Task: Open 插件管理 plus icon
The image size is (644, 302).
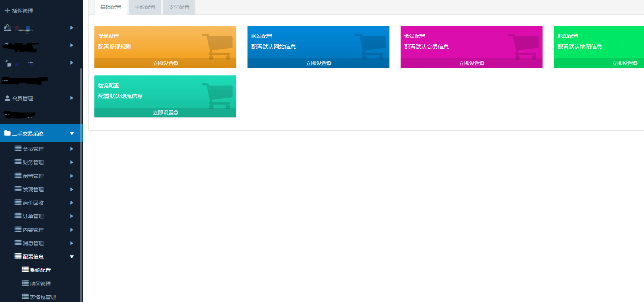Action: 7,11
